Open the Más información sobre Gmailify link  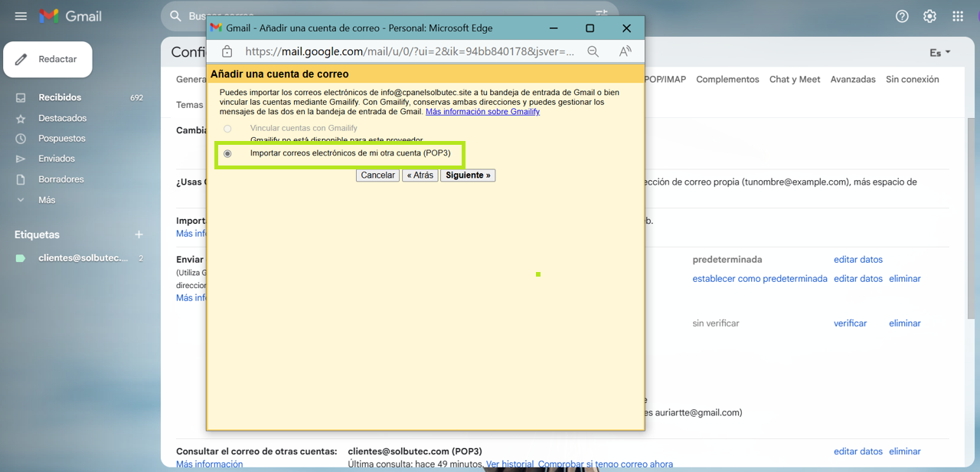(482, 112)
